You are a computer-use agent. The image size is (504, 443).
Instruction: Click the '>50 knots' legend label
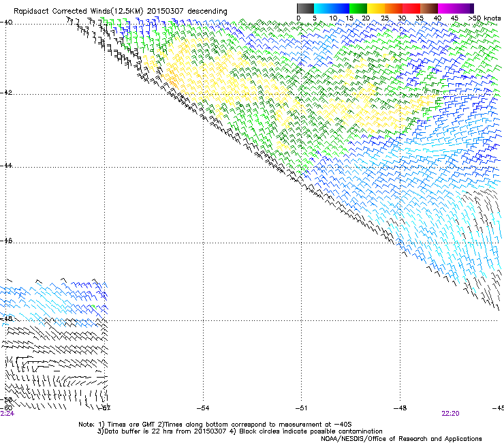click(x=484, y=18)
